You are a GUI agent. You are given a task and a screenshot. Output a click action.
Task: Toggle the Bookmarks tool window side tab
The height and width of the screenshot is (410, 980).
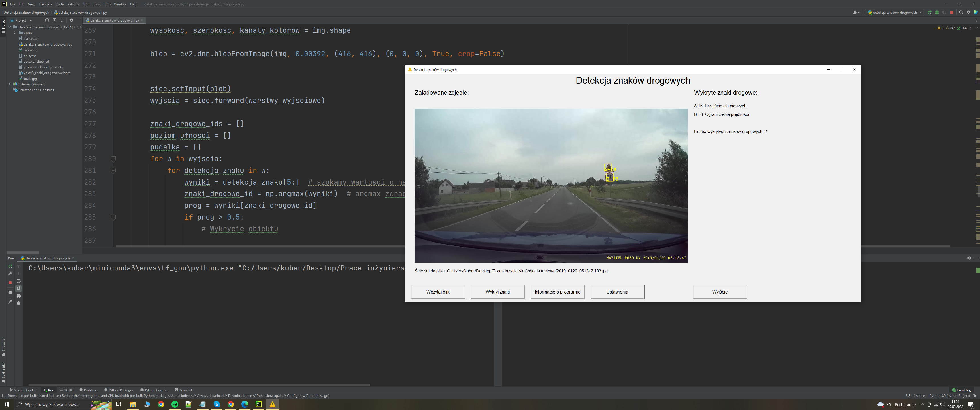coord(3,373)
